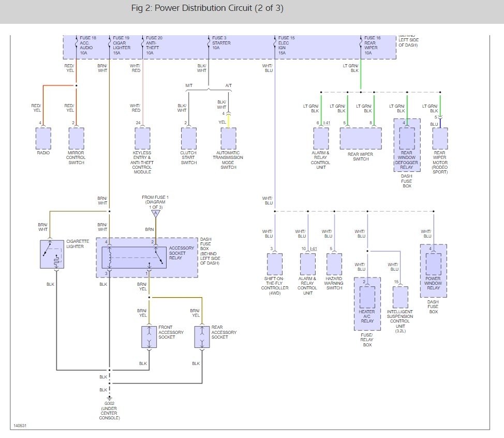Click the From Fuse 1 triangle connector
504x438 pixels.
[156, 213]
